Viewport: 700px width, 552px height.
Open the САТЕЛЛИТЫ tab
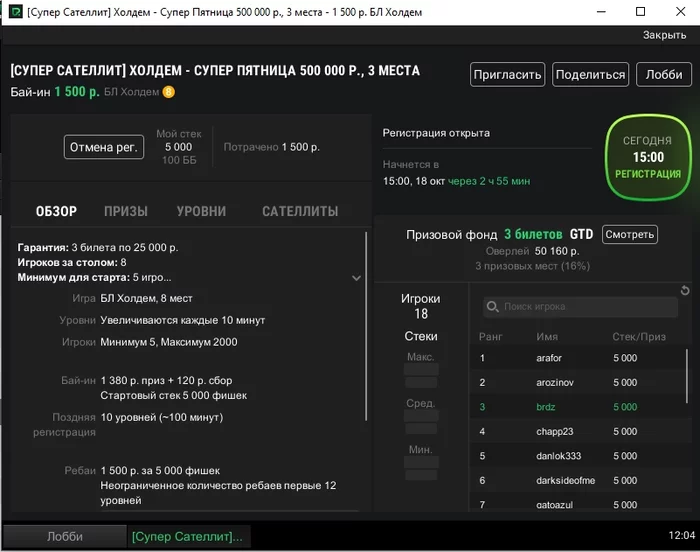pyautogui.click(x=300, y=211)
